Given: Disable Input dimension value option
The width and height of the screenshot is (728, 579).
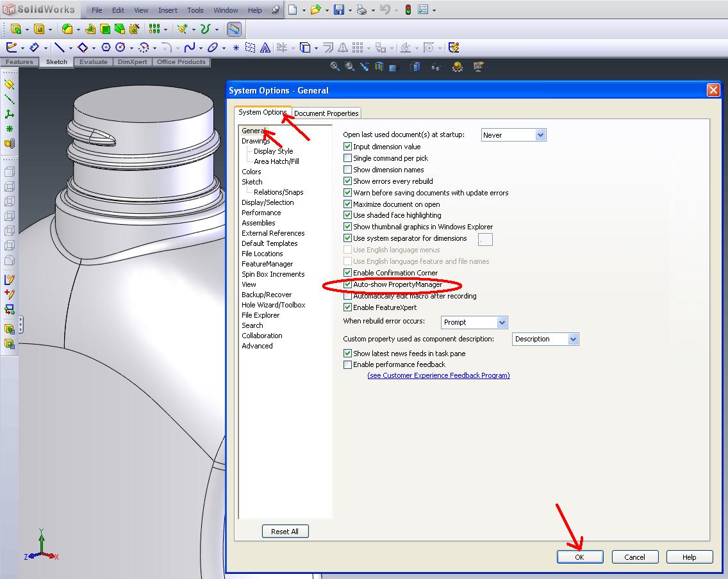Looking at the screenshot, I should click(347, 146).
